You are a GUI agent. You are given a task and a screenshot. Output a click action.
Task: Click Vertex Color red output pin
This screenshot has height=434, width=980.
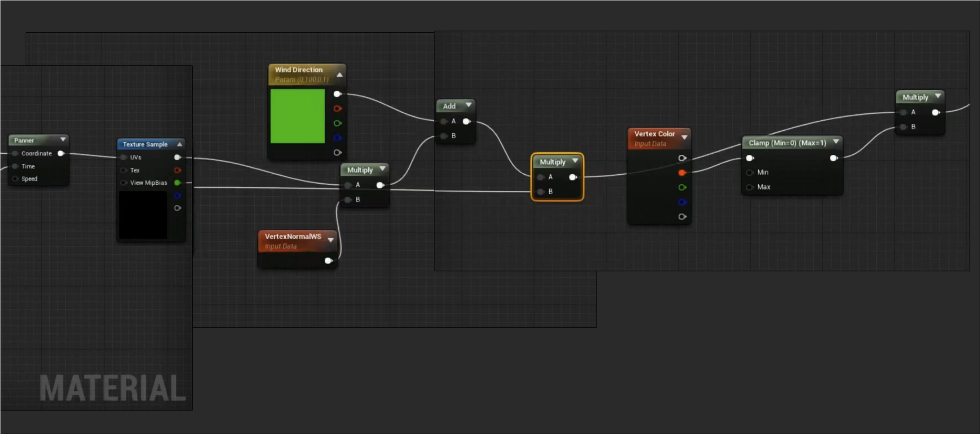682,173
